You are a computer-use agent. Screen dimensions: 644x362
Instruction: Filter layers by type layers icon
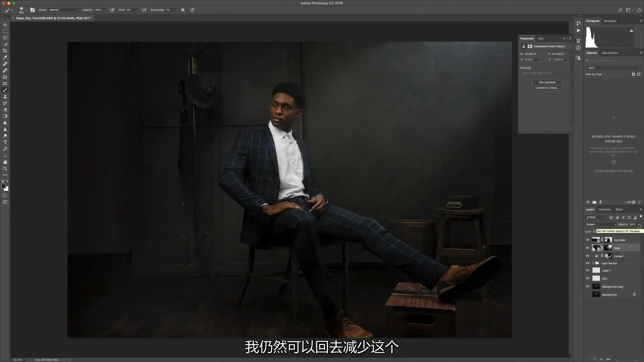[x=623, y=218]
